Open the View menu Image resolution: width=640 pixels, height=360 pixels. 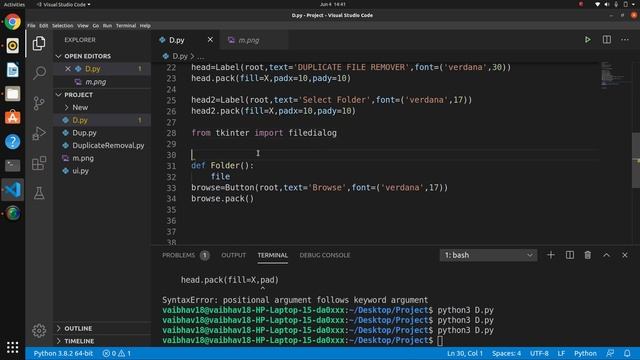tap(83, 25)
